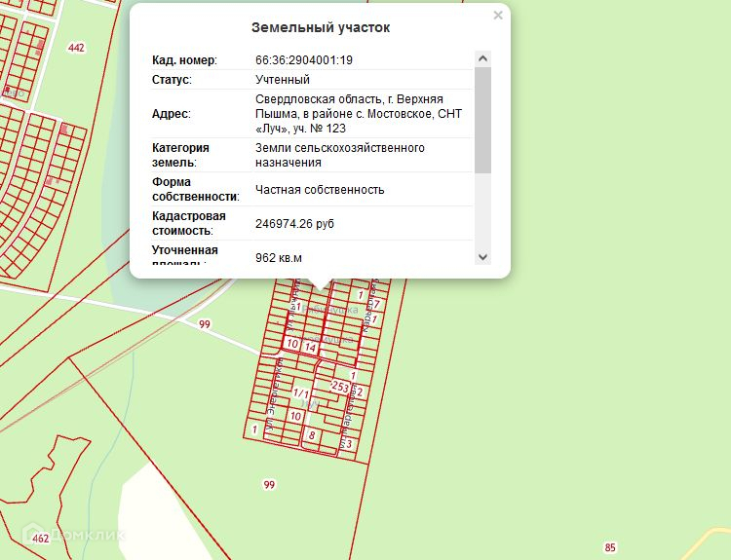Click the "Адрес:" label
Screen dimensions: 731x560
coord(172,114)
